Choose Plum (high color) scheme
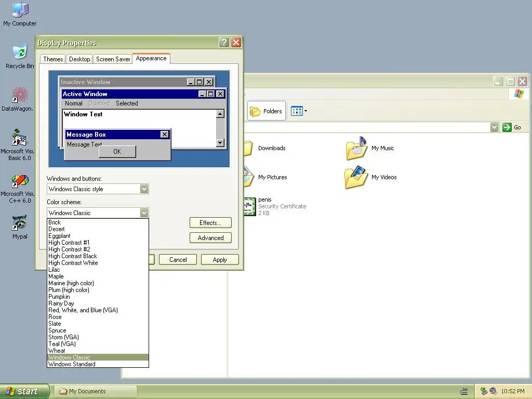The image size is (532, 399). click(98, 290)
